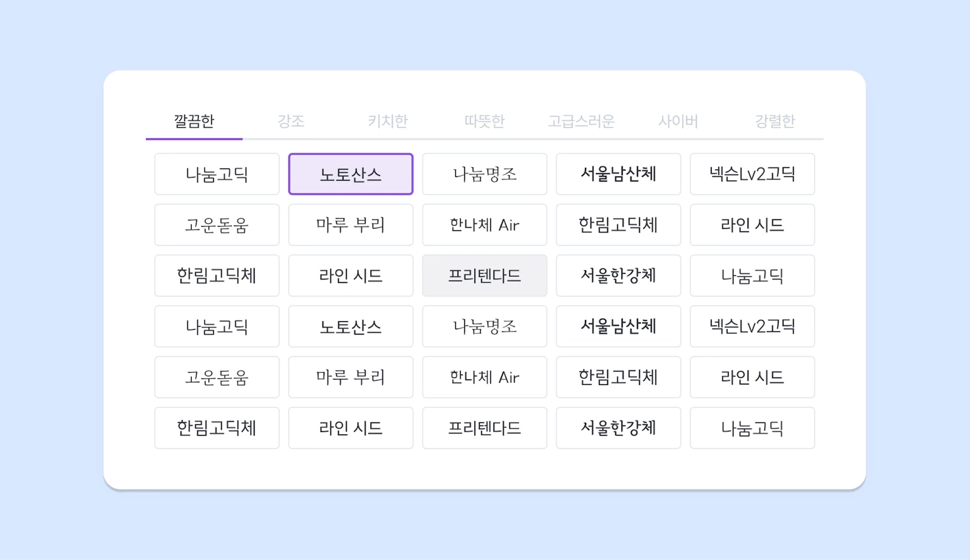Select 한나체 Air above gray-highlighted 프리텐다드
The height and width of the screenshot is (560, 970).
pos(484,225)
